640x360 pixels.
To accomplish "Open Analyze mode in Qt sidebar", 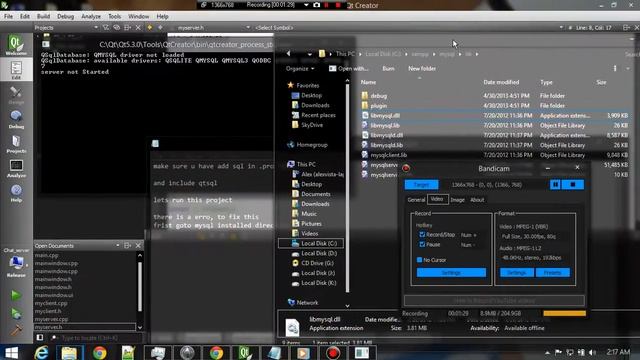I will 16,168.
